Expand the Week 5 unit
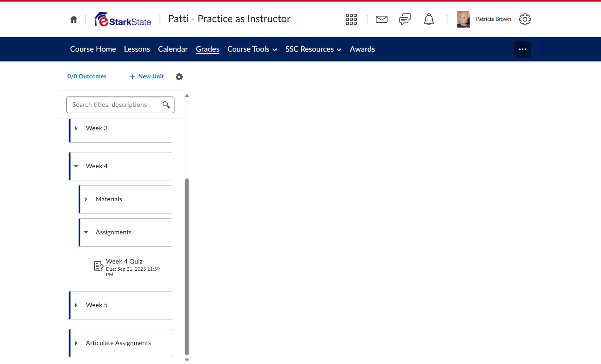This screenshot has width=601, height=364. [x=76, y=305]
